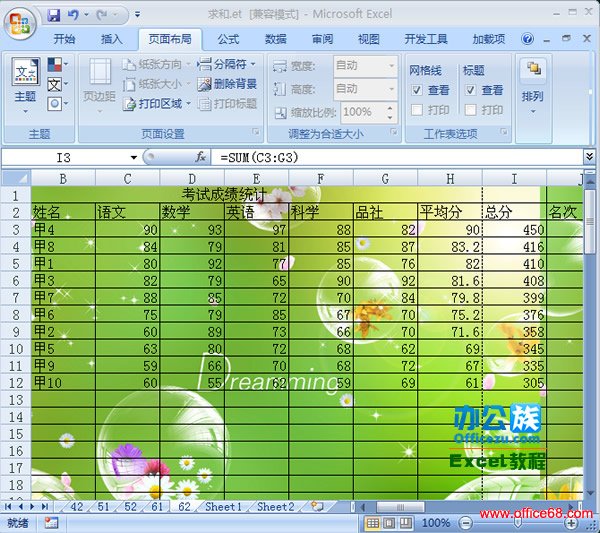Open Customize Quick Access Toolbar dropdown
The height and width of the screenshot is (533, 600).
coord(137,15)
